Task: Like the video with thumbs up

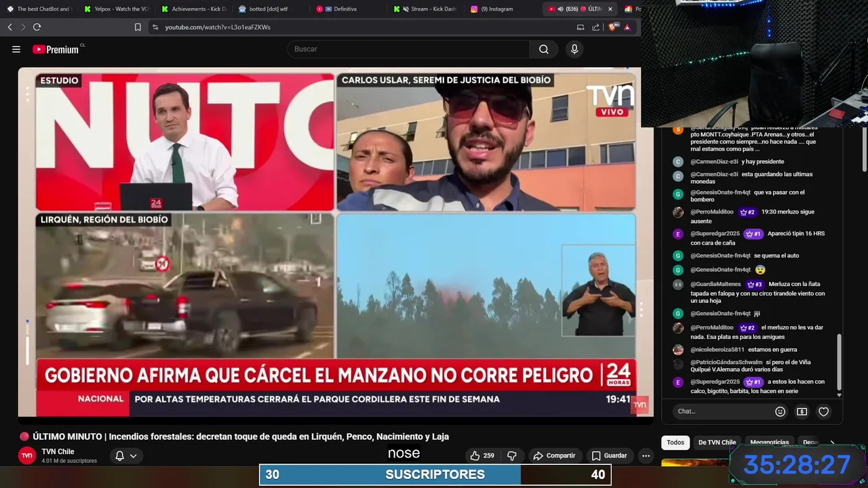Action: 482,455
